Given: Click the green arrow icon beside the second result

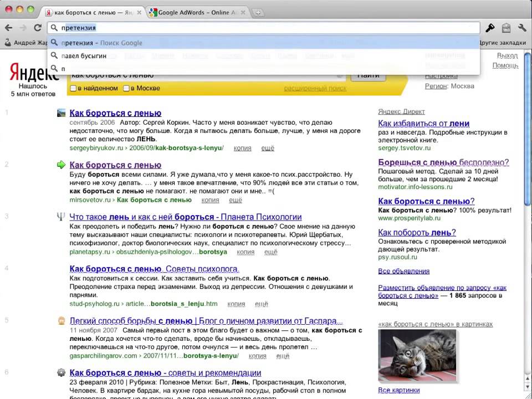Looking at the screenshot, I should [x=61, y=165].
